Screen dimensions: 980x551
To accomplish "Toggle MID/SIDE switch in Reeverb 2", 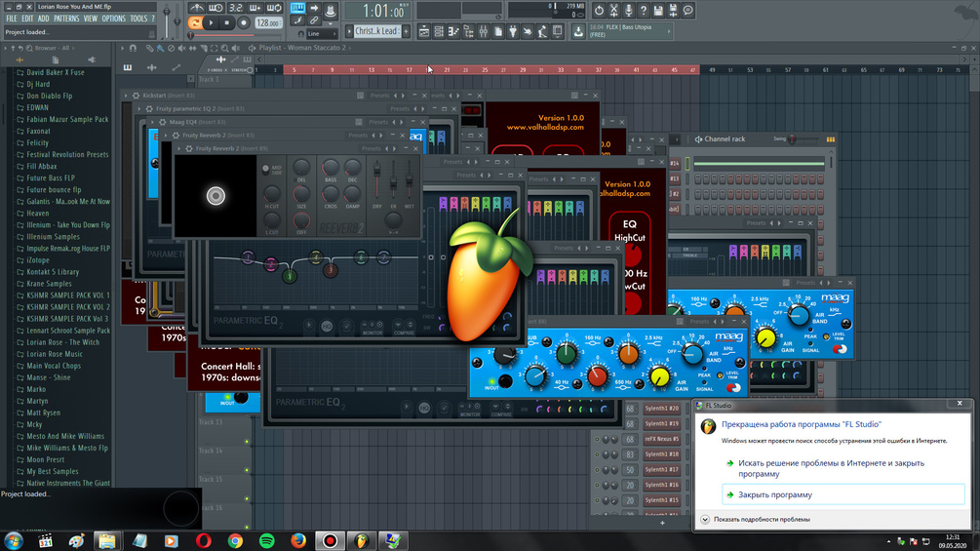I will [265, 169].
